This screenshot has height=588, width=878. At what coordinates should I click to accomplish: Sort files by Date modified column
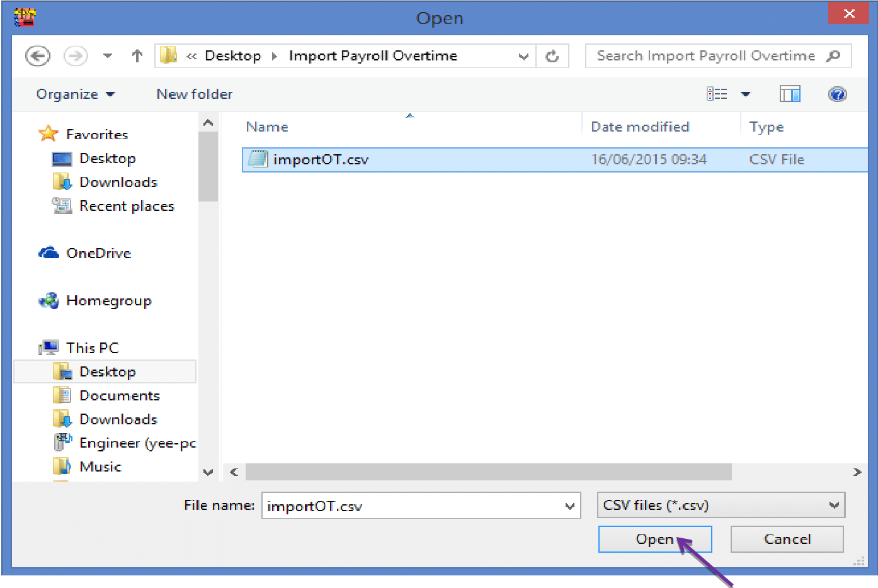[640, 127]
